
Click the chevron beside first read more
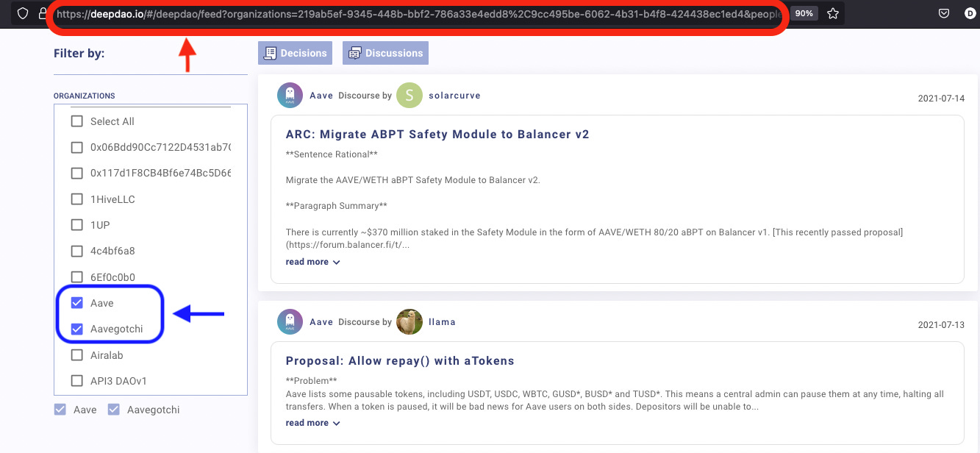pyautogui.click(x=337, y=262)
